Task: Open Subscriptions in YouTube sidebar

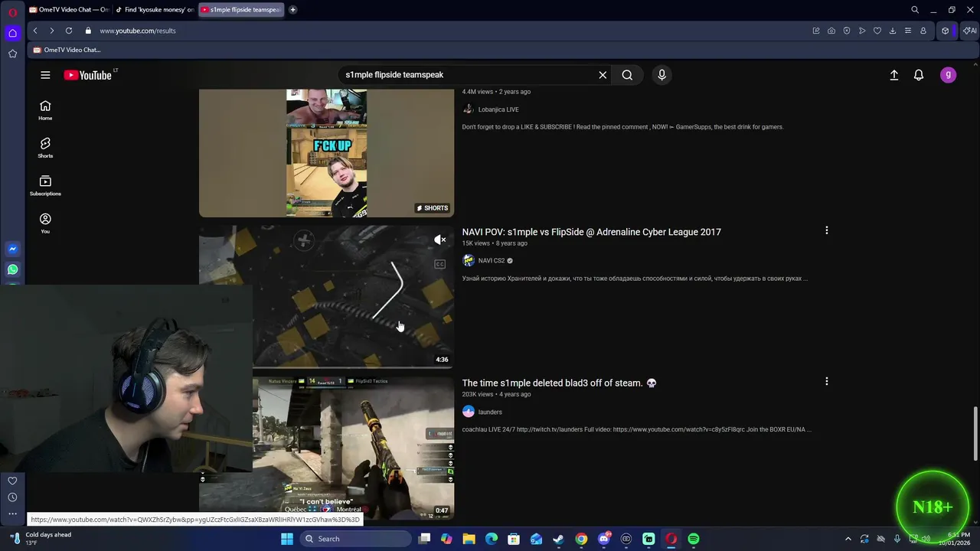Action: (x=45, y=185)
